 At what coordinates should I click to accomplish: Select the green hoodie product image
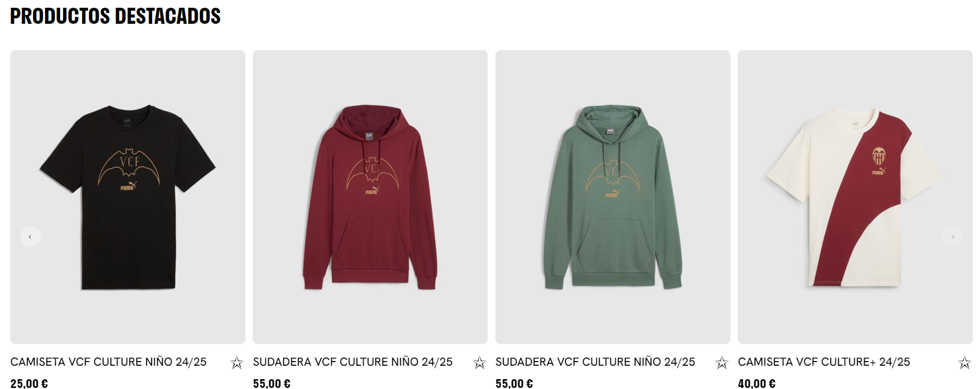click(x=613, y=197)
